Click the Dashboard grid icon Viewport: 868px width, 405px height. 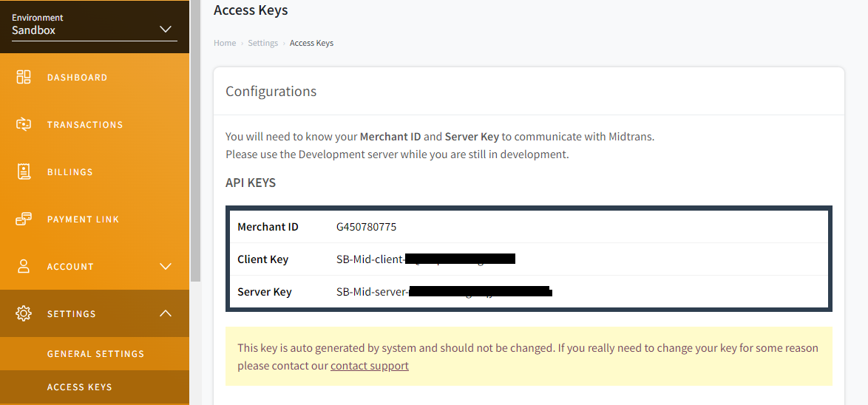(23, 77)
